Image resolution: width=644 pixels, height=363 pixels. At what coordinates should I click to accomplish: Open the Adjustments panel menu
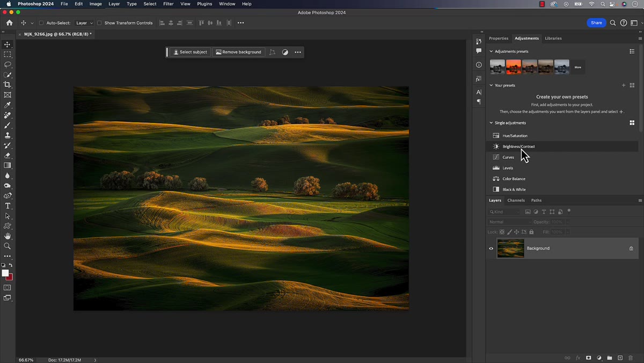640,38
